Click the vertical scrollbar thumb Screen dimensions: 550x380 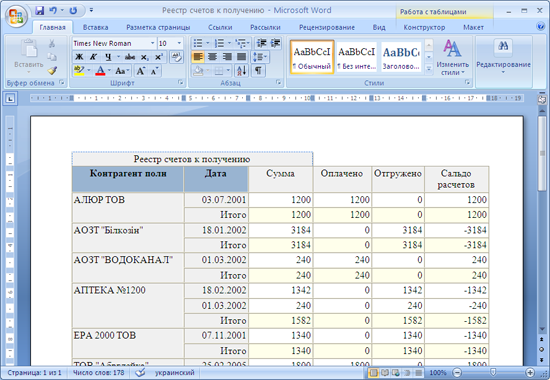542,154
